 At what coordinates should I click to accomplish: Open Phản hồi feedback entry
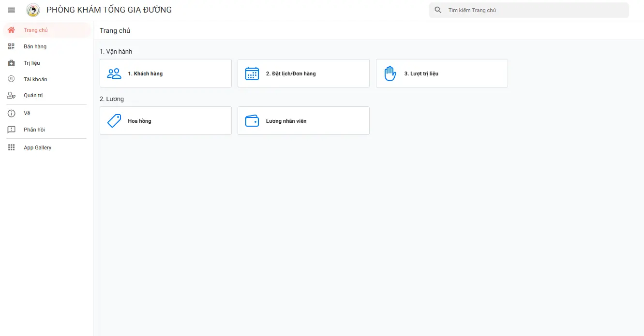click(47, 130)
